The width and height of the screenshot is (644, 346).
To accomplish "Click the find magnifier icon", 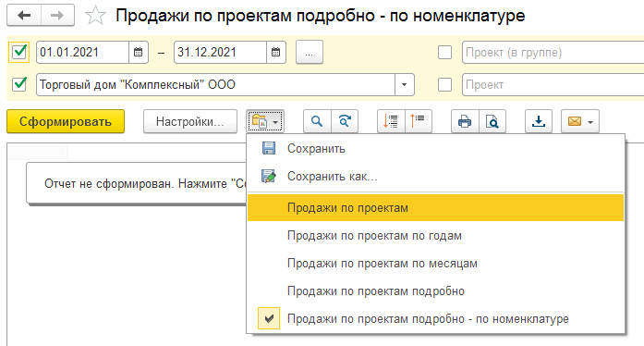I will [x=317, y=121].
